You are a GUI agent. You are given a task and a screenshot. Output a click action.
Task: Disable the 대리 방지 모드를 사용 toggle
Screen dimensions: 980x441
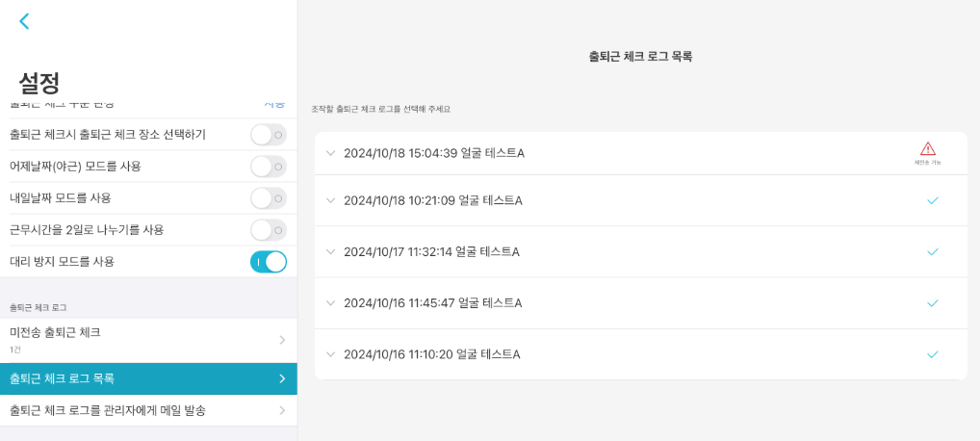269,262
